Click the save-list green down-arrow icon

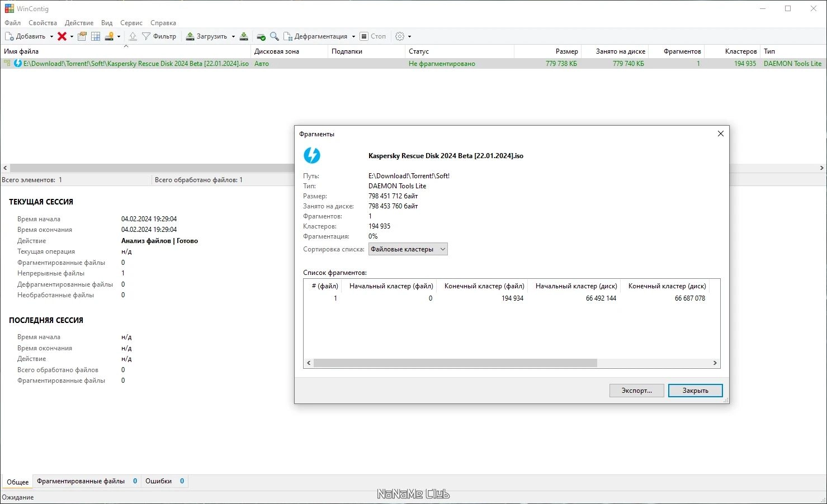244,36
